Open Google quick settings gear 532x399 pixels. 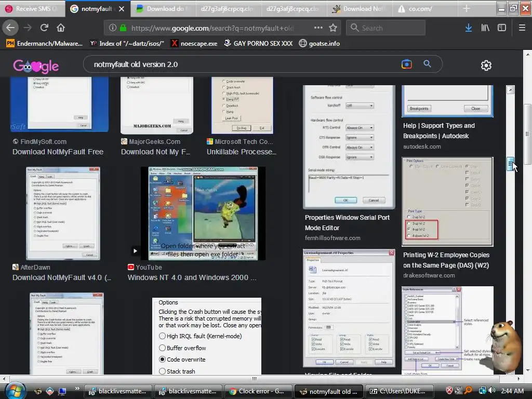486,65
